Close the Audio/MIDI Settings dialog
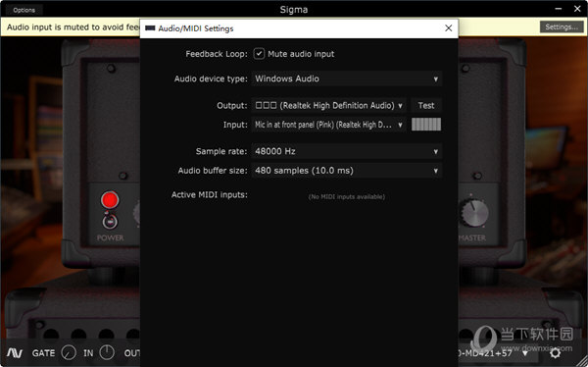 point(448,28)
